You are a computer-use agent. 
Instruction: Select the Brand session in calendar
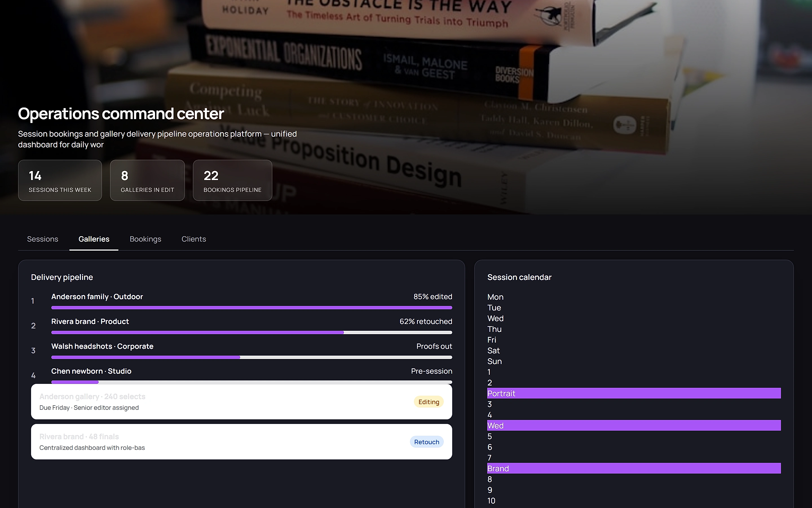click(x=634, y=468)
